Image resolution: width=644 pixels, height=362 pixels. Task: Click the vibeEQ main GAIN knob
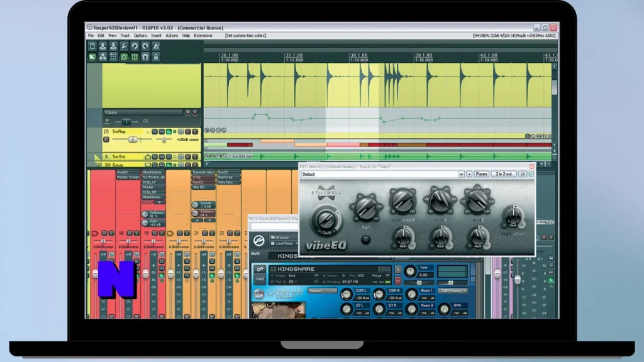[326, 220]
